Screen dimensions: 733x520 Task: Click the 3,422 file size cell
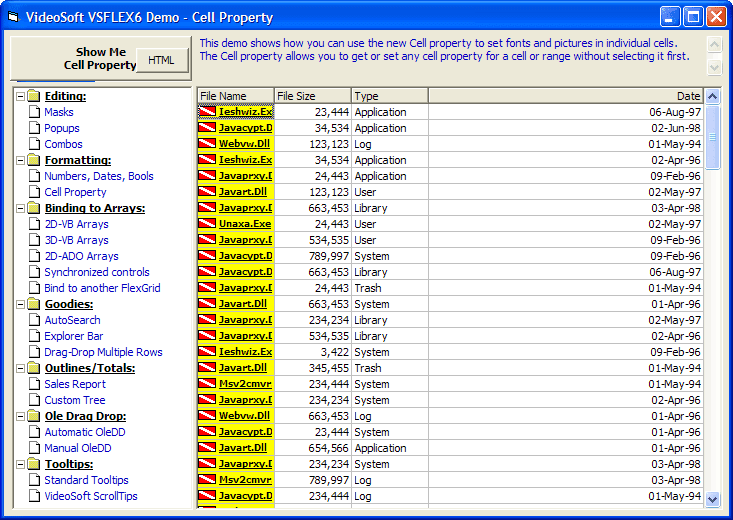click(x=313, y=352)
